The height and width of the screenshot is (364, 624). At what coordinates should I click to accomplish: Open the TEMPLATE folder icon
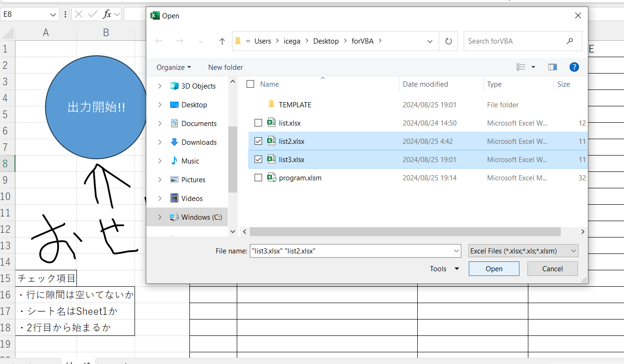coord(271,104)
